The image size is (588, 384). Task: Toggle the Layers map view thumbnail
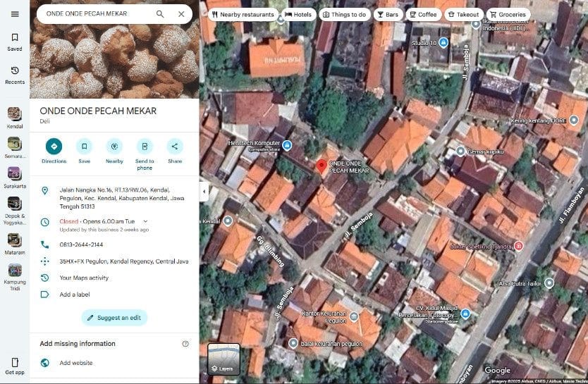(223, 359)
